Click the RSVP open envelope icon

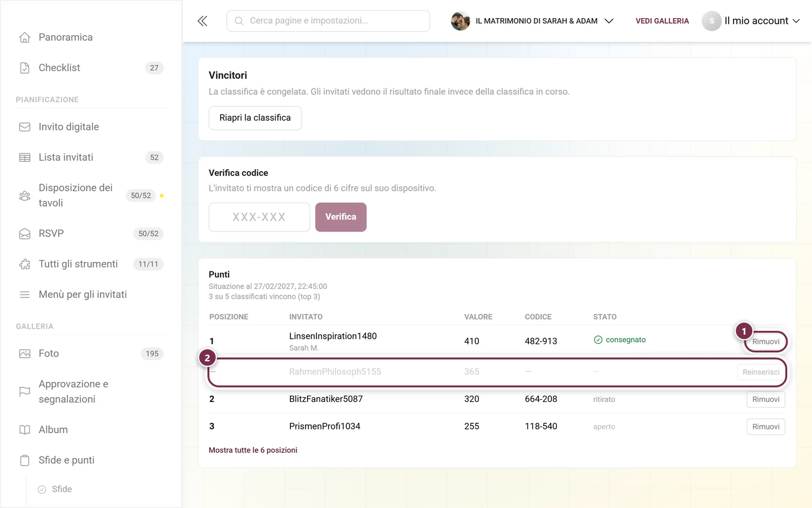point(25,234)
